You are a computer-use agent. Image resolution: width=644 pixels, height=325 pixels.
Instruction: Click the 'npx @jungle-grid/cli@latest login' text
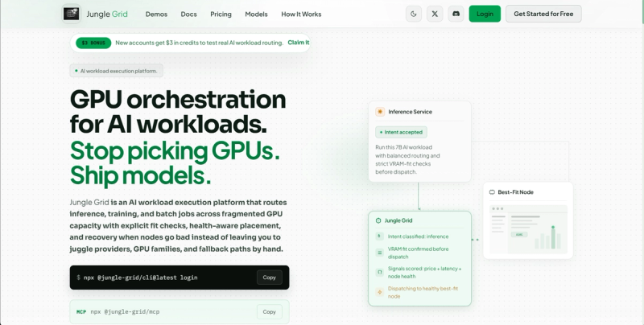pos(140,278)
